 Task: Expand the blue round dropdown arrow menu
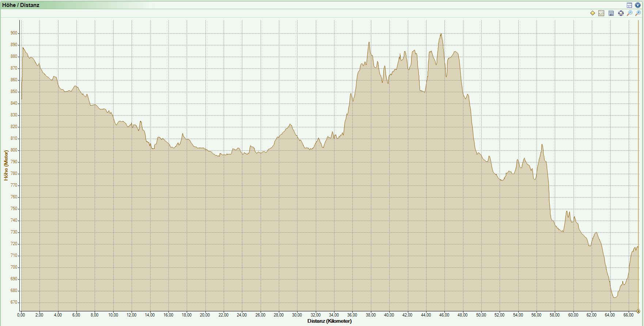tap(638, 5)
